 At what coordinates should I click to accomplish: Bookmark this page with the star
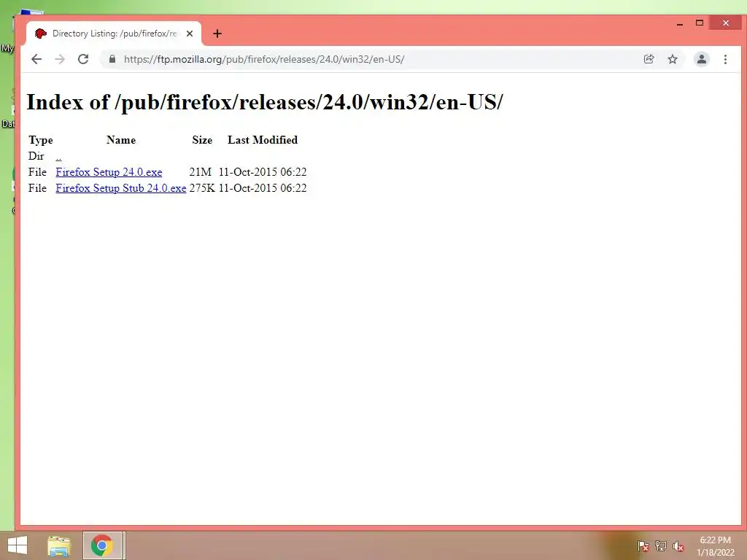[x=672, y=59]
